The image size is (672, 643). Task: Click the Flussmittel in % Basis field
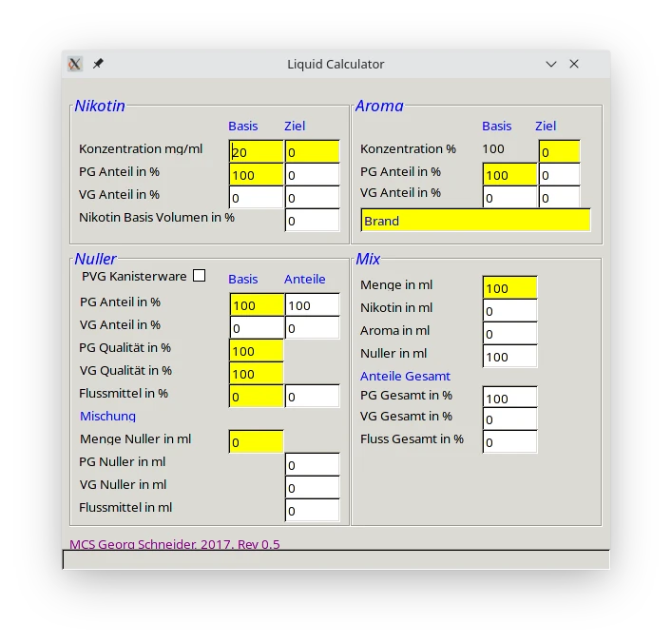(257, 397)
